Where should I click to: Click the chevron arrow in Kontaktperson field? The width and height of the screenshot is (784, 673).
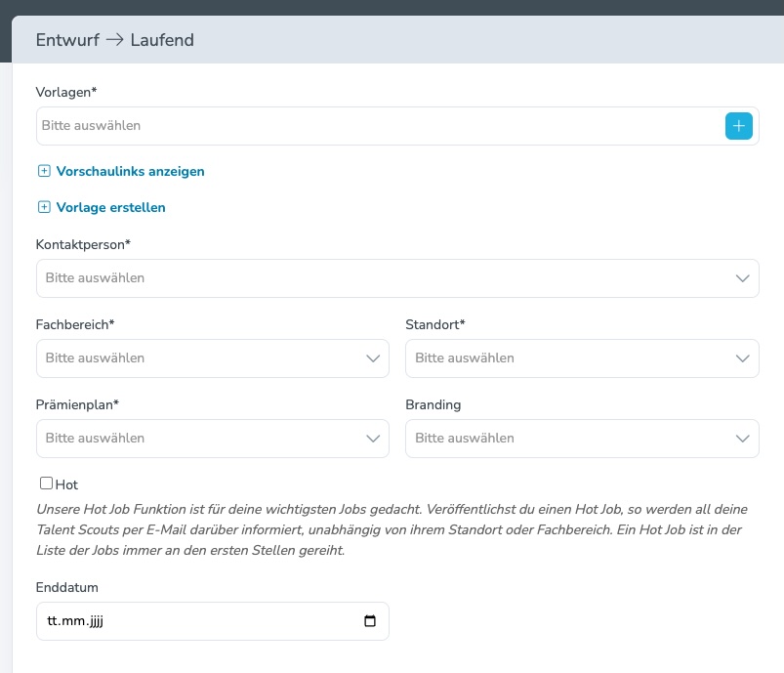742,278
